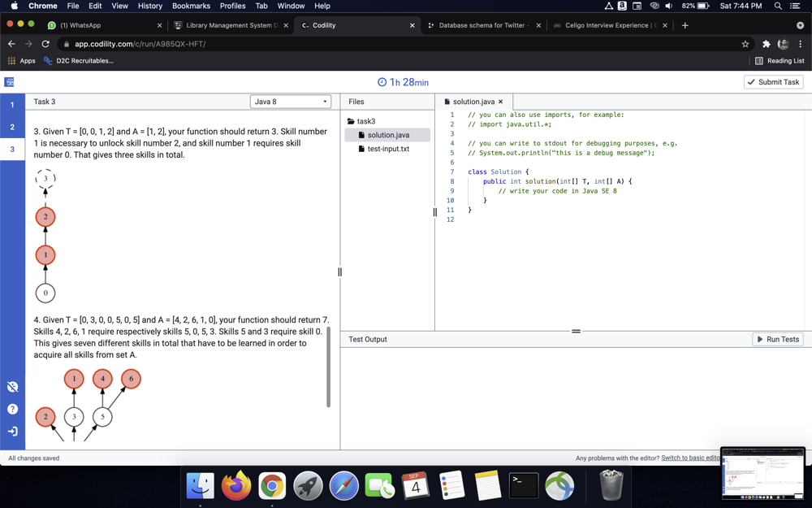Go to Task 2 in sidebar
Image resolution: width=812 pixels, height=508 pixels.
click(12, 127)
